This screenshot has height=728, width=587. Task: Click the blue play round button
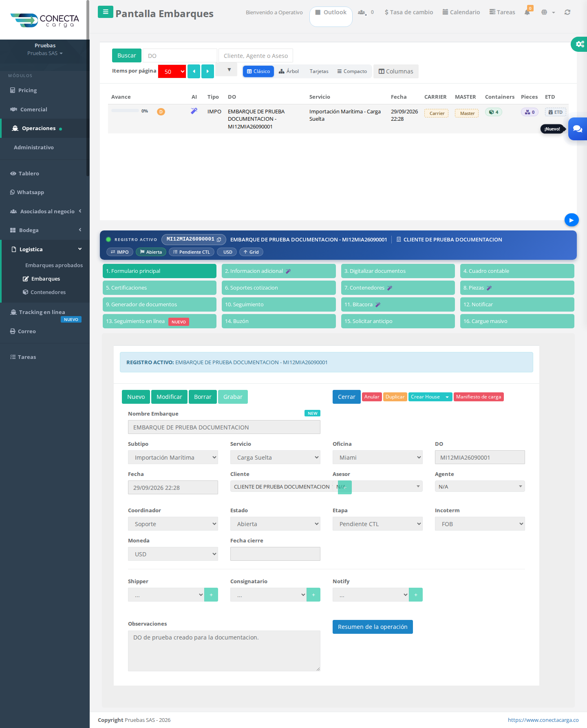572,220
